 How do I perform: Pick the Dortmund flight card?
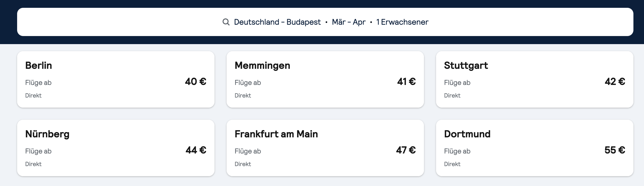click(534, 148)
